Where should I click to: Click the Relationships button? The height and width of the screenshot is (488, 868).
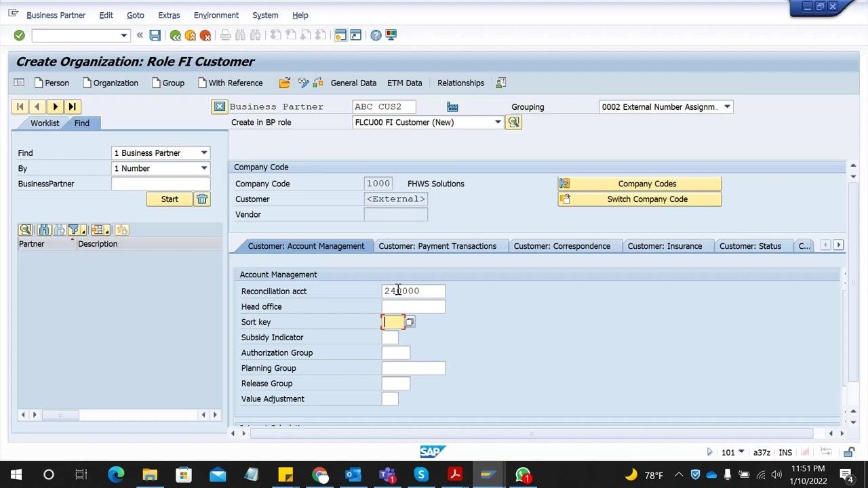click(x=460, y=83)
